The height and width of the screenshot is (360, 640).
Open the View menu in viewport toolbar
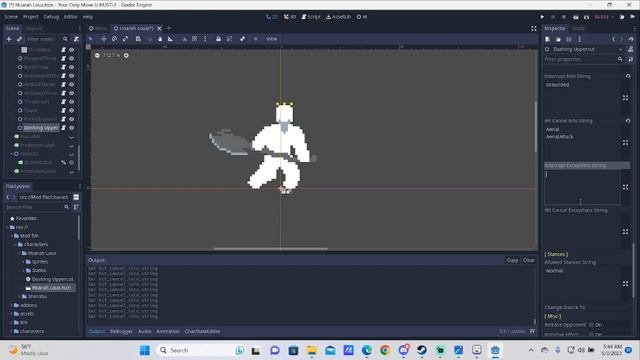271,39
